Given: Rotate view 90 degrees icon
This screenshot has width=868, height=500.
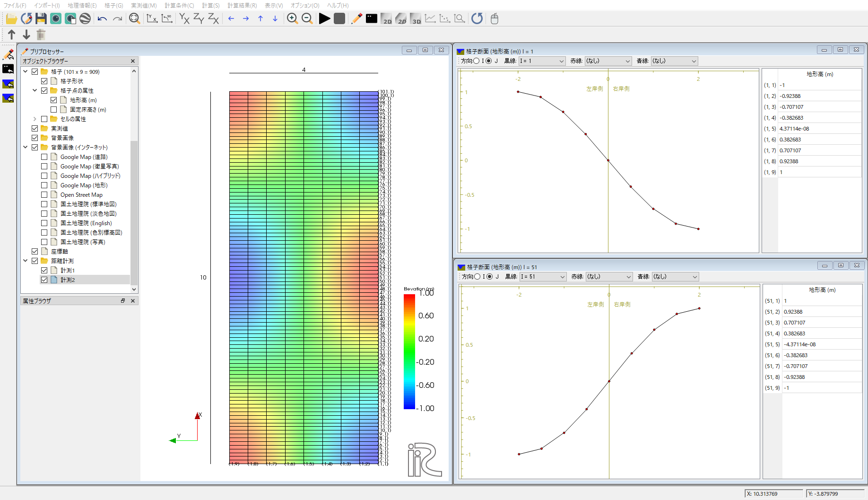Looking at the screenshot, I should coord(166,18).
